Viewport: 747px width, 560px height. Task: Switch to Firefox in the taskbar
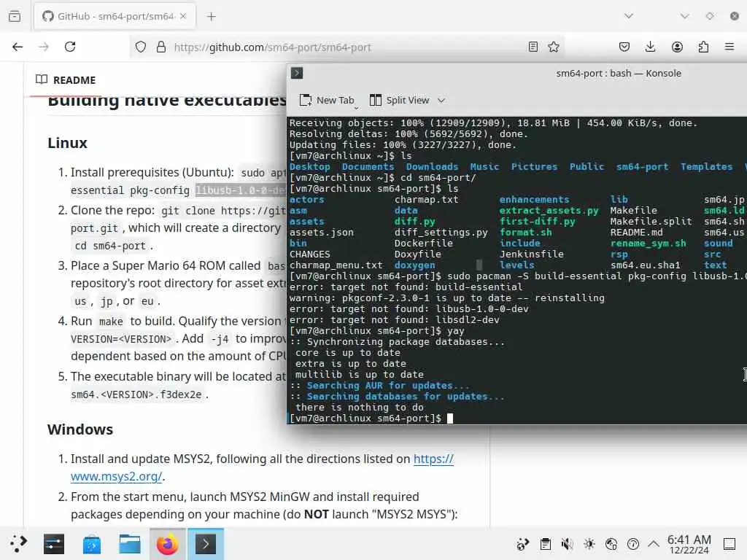click(x=168, y=544)
